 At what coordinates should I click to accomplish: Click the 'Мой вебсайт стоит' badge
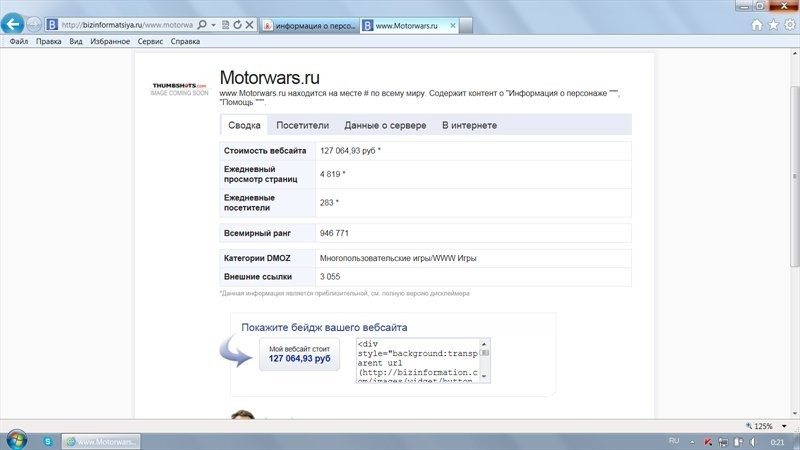pos(299,354)
